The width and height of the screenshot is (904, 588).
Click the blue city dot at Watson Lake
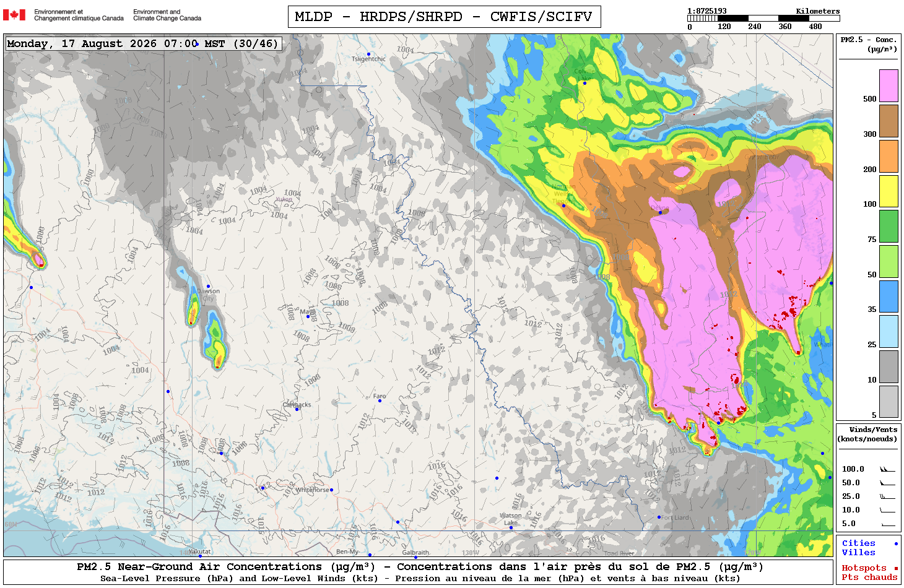coord(511,527)
